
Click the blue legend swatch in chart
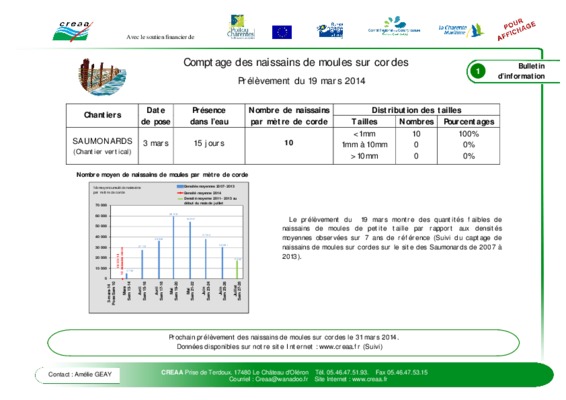180,186
